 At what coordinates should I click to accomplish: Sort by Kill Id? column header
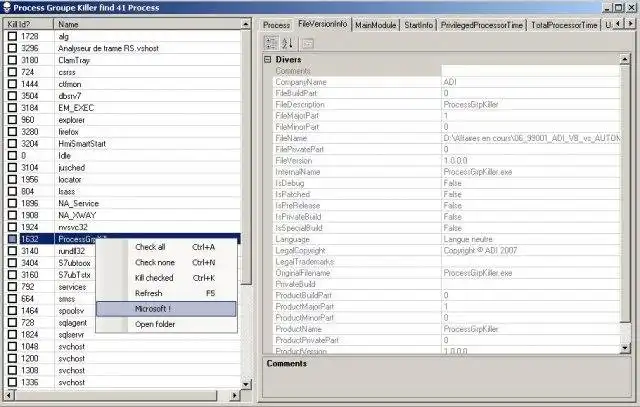click(29, 24)
